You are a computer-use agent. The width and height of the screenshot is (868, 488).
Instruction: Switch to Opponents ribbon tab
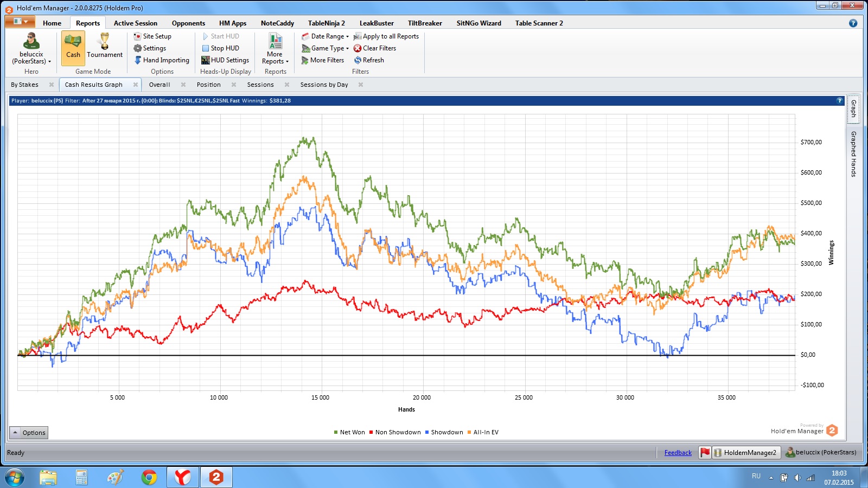coord(188,23)
